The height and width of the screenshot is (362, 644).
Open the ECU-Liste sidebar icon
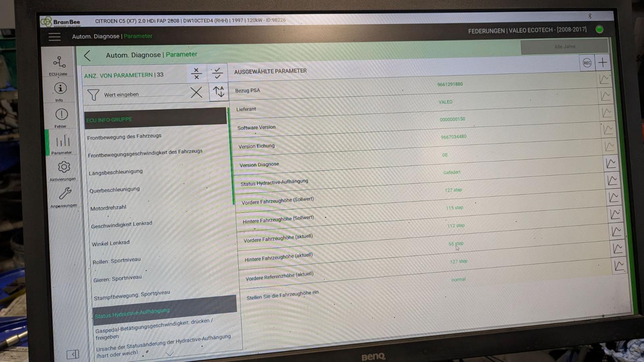click(59, 65)
